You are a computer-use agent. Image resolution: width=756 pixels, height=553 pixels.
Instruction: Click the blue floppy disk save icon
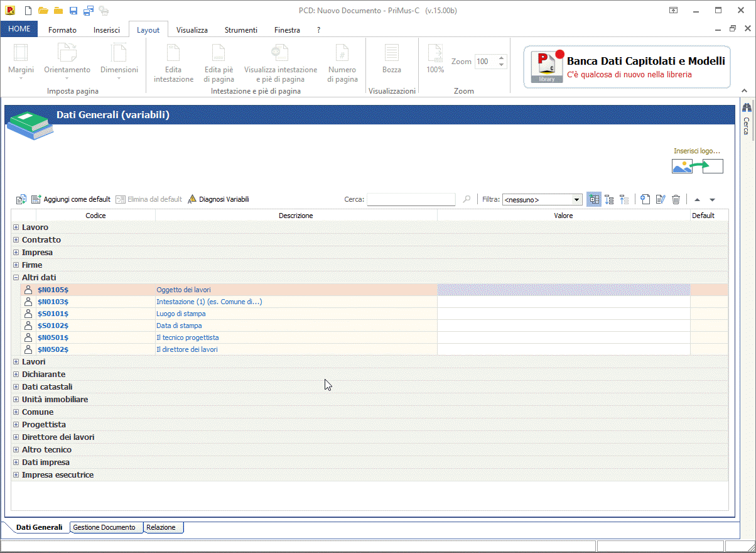pyautogui.click(x=73, y=11)
